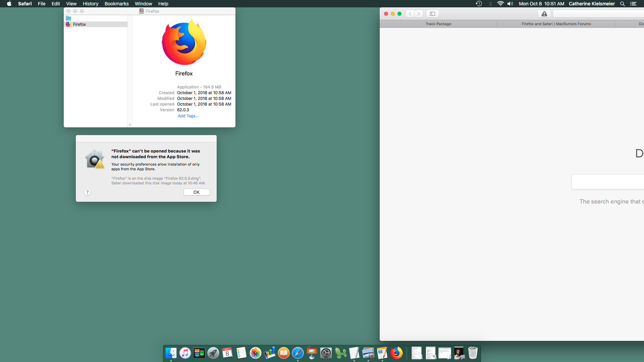Image resolution: width=644 pixels, height=362 pixels.
Task: Launch Pages from the Dock
Action: tap(382, 353)
